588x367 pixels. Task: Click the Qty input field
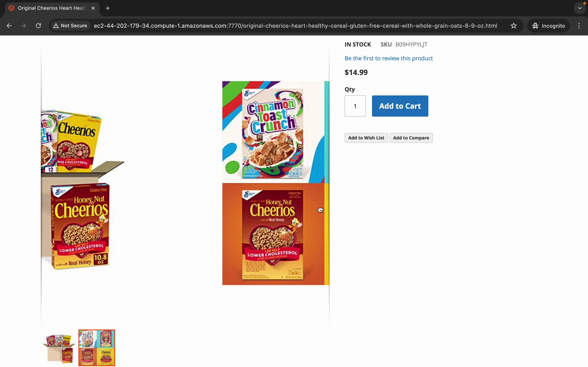point(355,106)
